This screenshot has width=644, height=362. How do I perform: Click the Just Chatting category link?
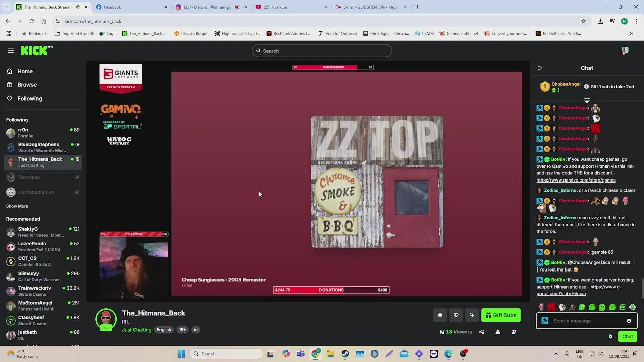[x=137, y=330]
